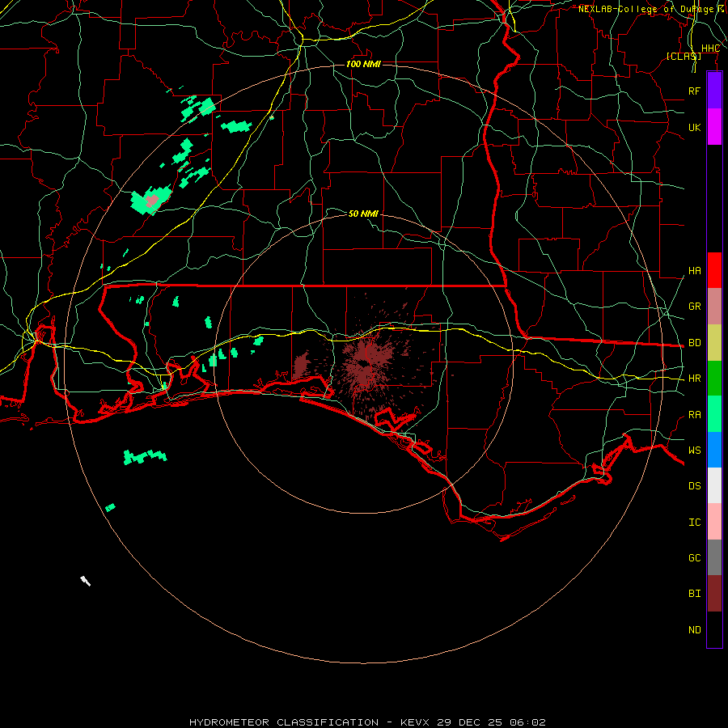Click the IC pink legend swatch
The image size is (728, 728).
pos(714,522)
